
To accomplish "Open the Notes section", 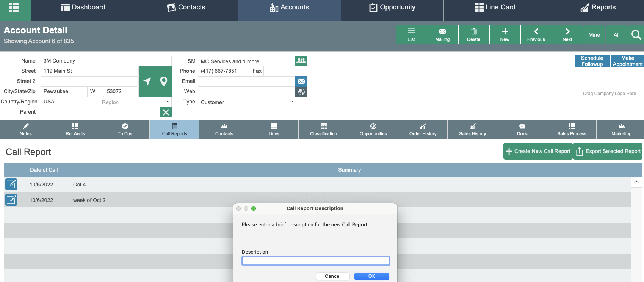I will point(25,130).
